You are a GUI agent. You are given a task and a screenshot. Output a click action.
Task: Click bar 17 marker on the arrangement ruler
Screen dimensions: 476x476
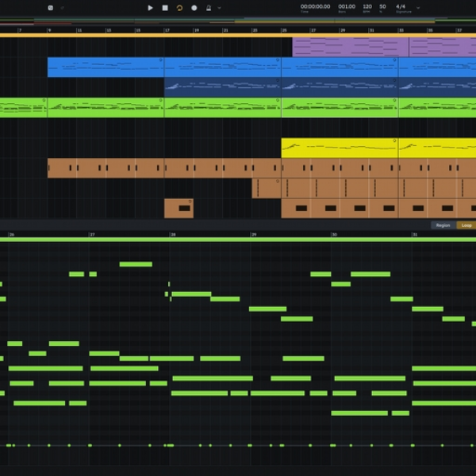167,30
